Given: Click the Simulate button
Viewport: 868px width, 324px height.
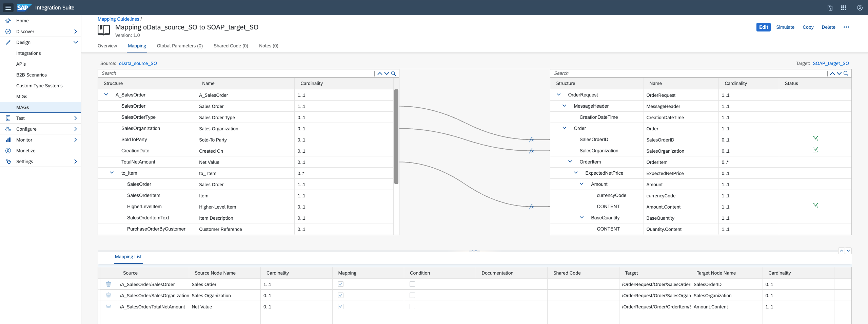Looking at the screenshot, I should tap(785, 27).
